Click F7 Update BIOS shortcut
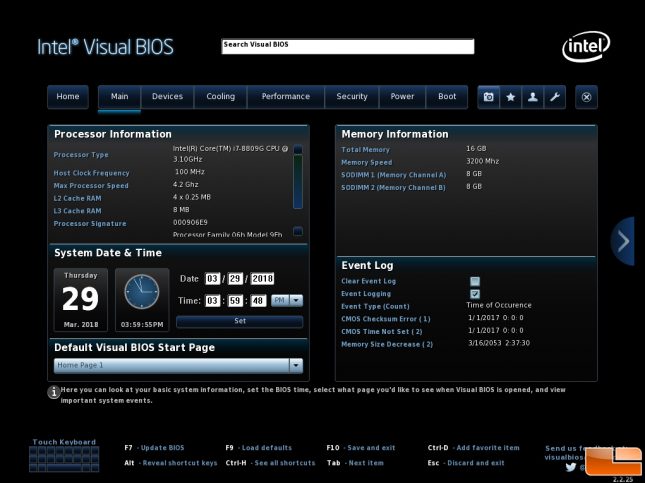 (154, 448)
